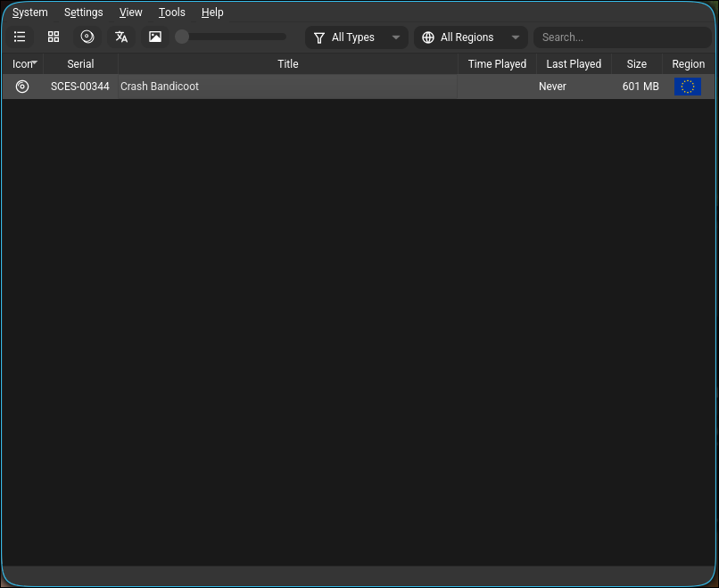This screenshot has width=719, height=588.
Task: Open the Tools menu
Action: click(172, 12)
